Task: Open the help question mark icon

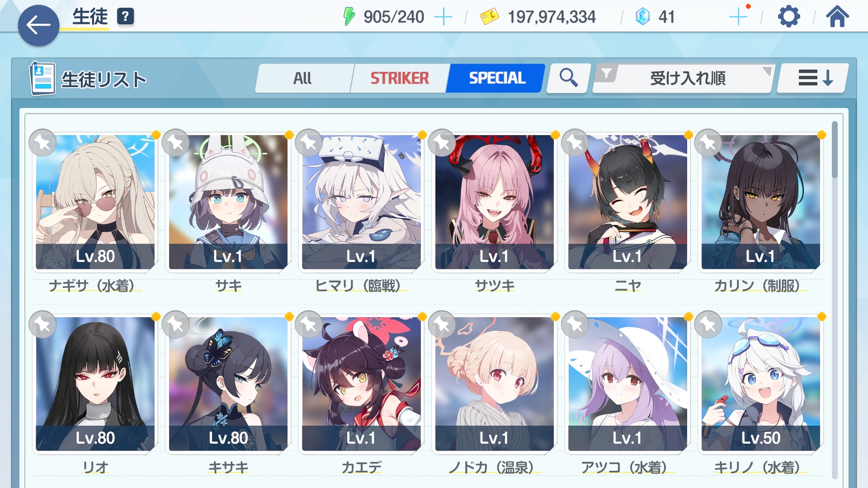Action: pyautogui.click(x=125, y=17)
